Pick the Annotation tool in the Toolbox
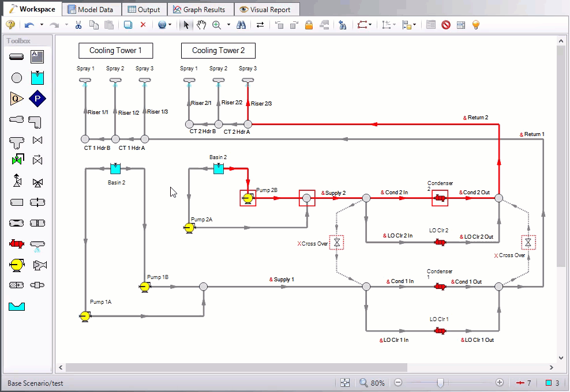The height and width of the screenshot is (392, 570). click(x=37, y=56)
